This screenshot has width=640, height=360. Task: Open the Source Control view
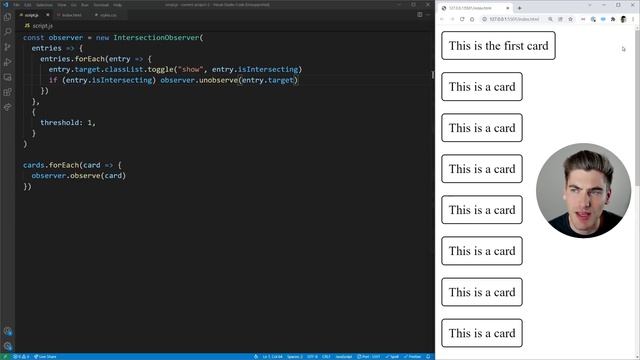pos(7,47)
